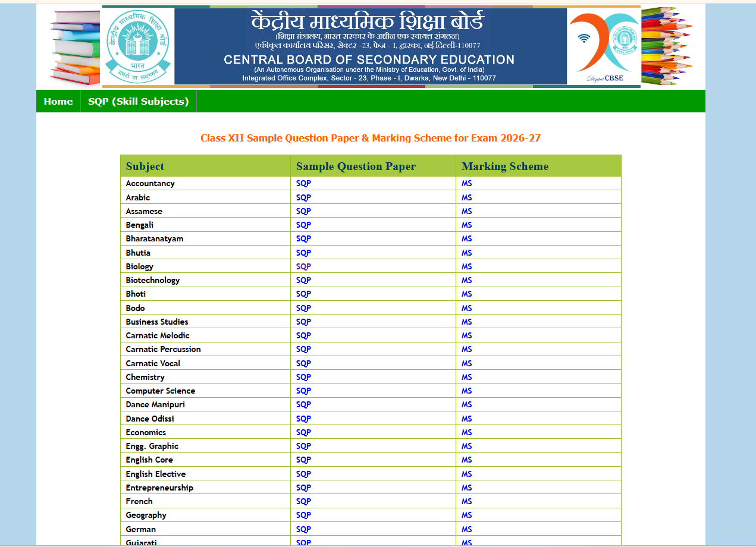Open Engg. Graphic SQP link
The image size is (756, 547).
click(304, 446)
